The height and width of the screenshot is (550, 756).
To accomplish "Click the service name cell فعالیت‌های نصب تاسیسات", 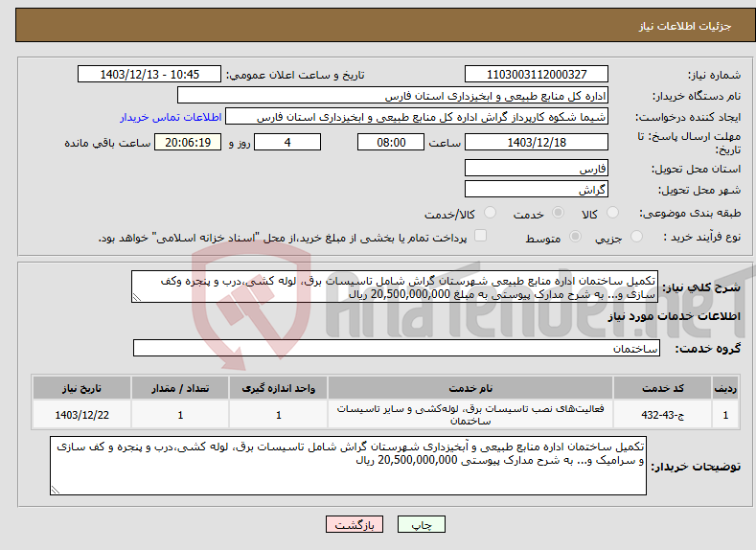I will point(470,415).
